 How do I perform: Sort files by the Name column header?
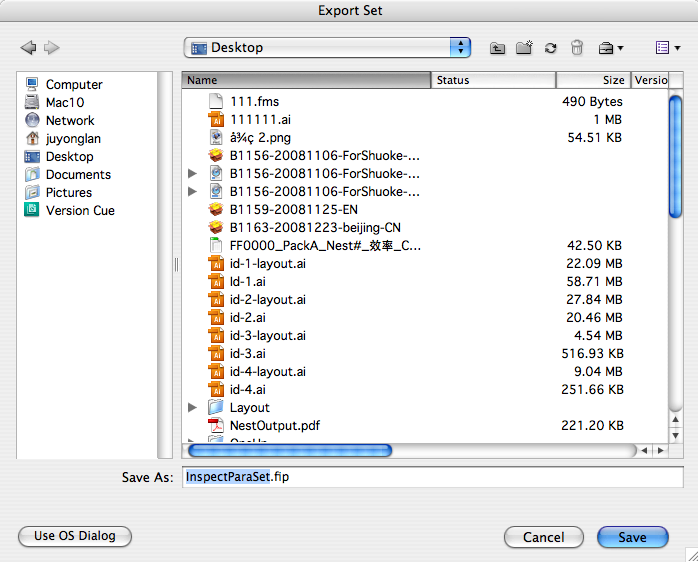click(307, 80)
